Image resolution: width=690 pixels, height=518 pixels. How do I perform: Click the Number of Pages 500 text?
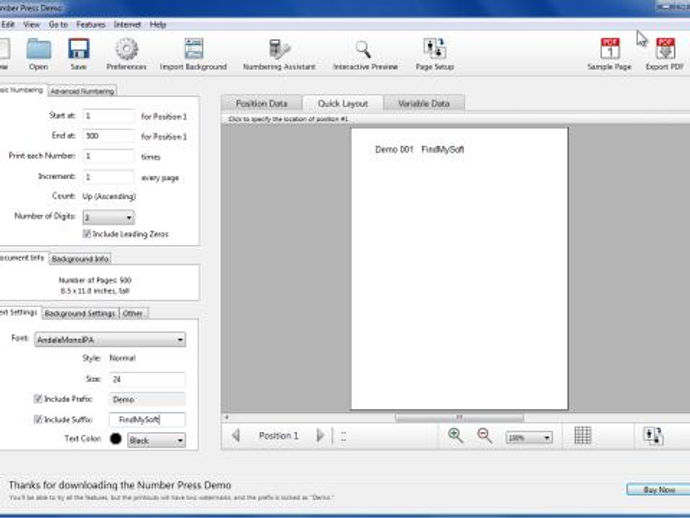coord(95,280)
